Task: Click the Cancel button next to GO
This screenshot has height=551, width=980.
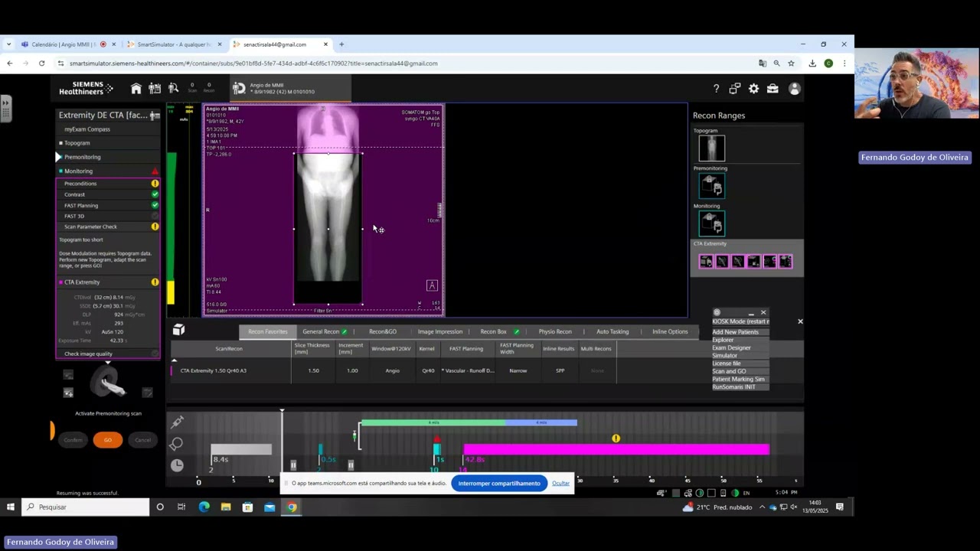Action: [143, 440]
